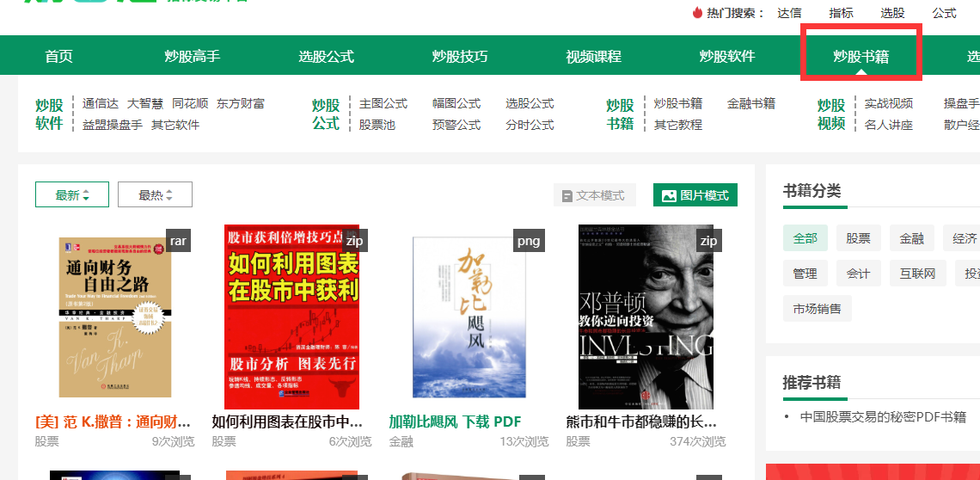Open the 视频课程 nav tab
Viewport: 980px width, 480px height.
[x=594, y=56]
